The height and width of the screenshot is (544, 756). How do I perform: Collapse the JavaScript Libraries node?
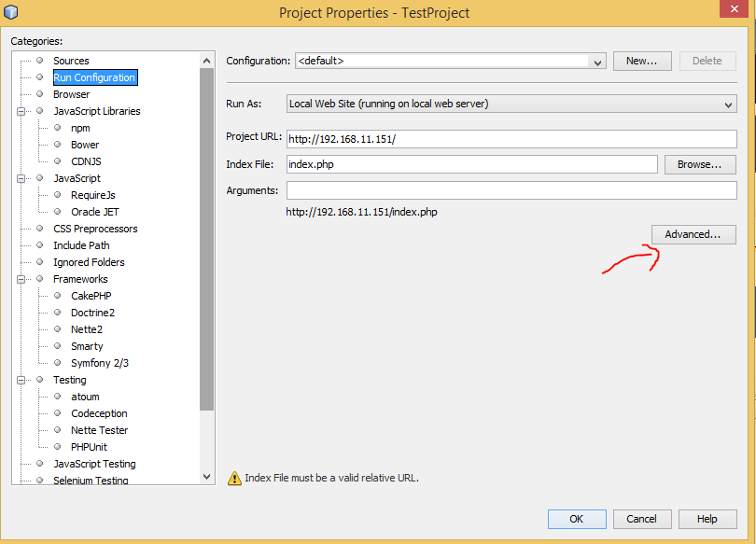tap(21, 111)
